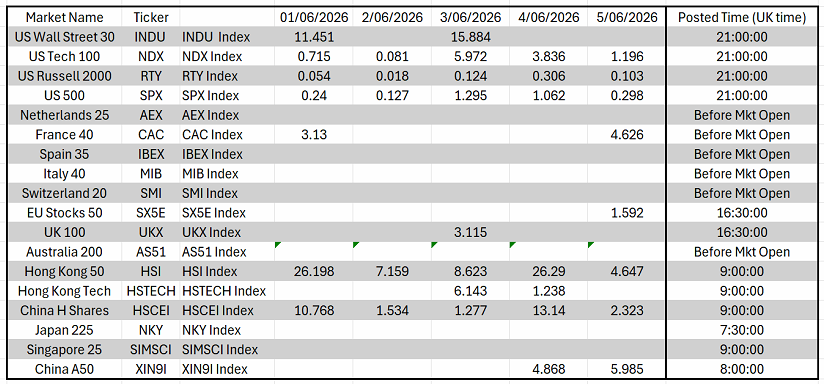
Task: Select the 'UK 100' cell
Action: coord(65,232)
